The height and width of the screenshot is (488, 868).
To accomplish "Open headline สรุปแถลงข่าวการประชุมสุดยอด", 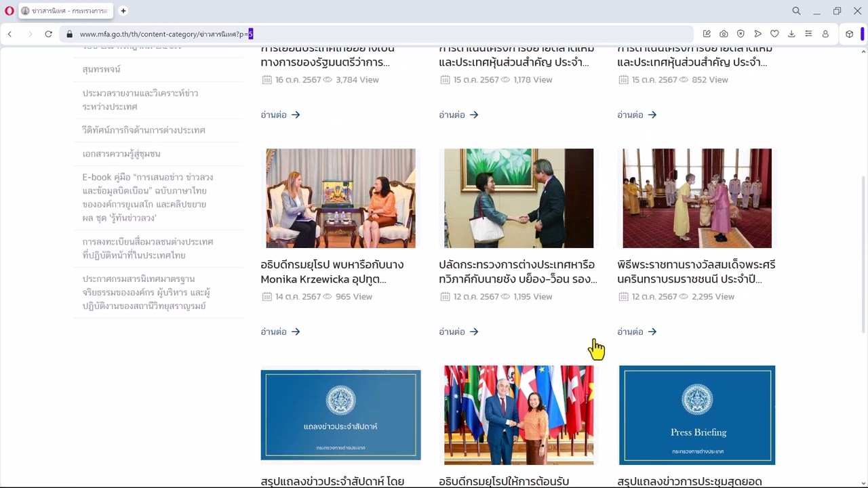I will [690, 481].
